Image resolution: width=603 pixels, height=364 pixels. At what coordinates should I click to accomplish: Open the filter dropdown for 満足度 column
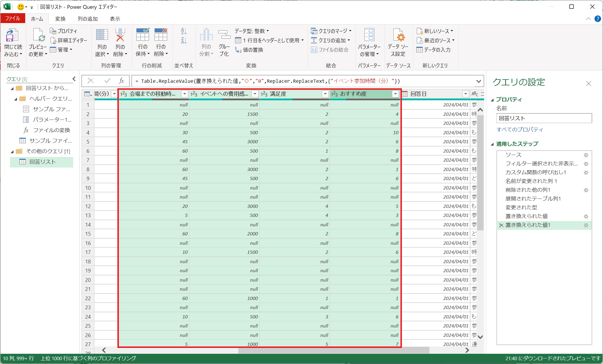325,94
